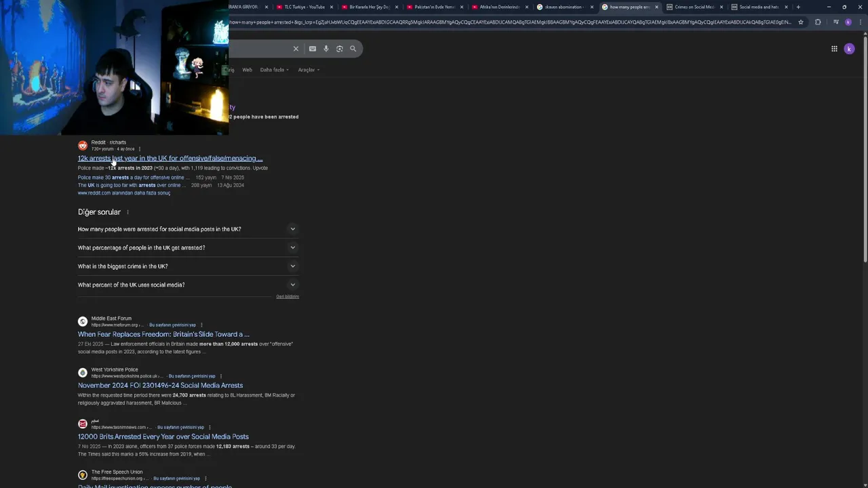Switch to the Crimes on Social Media tab
The width and height of the screenshot is (868, 488).
tap(694, 7)
